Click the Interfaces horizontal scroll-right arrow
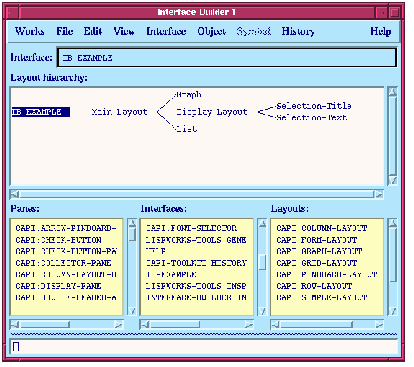414x367 pixels. coord(249,324)
